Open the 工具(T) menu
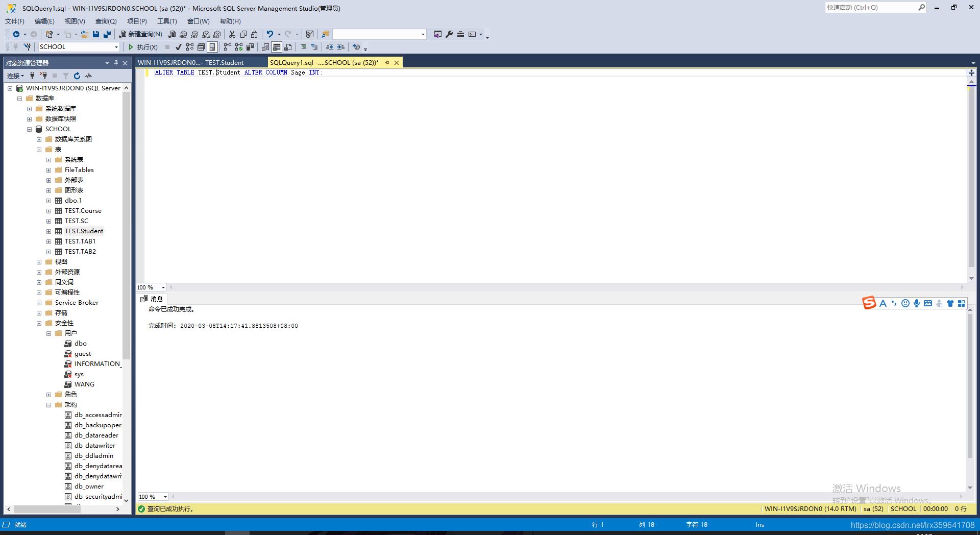The width and height of the screenshot is (980, 535). 167,21
